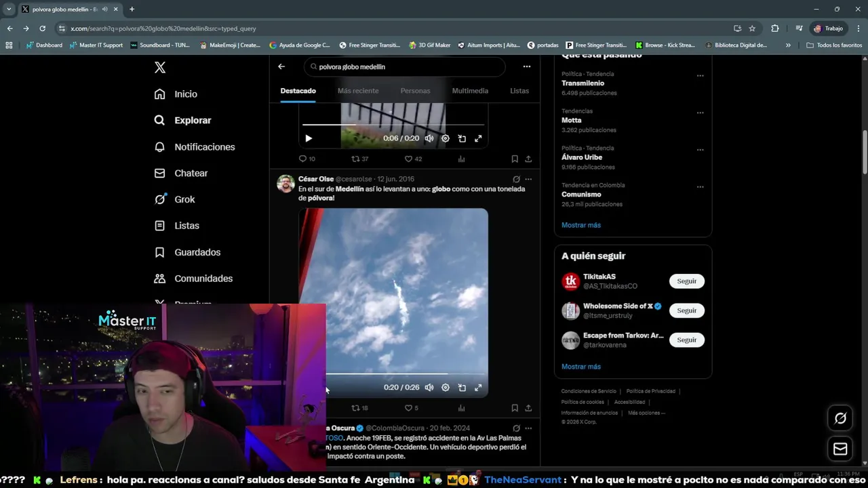Click Grok icon on César Olse tweet
Viewport: 868px width, 488px height.
(x=516, y=180)
